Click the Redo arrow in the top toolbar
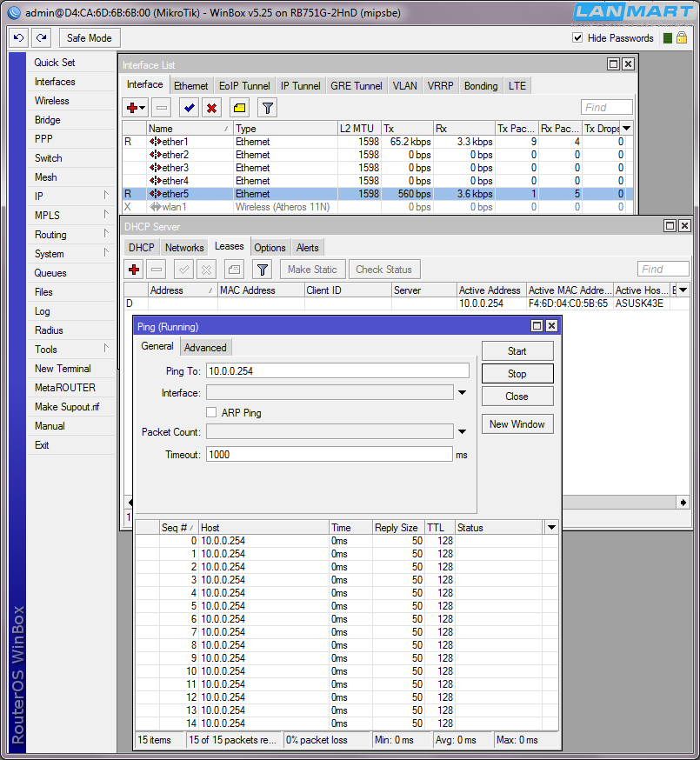The image size is (700, 760). click(x=41, y=38)
